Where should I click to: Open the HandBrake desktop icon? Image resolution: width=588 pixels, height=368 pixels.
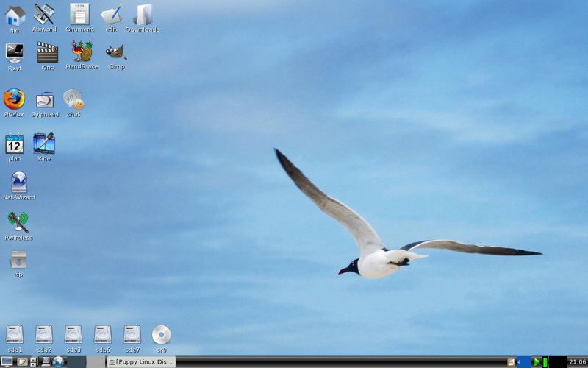(x=82, y=52)
